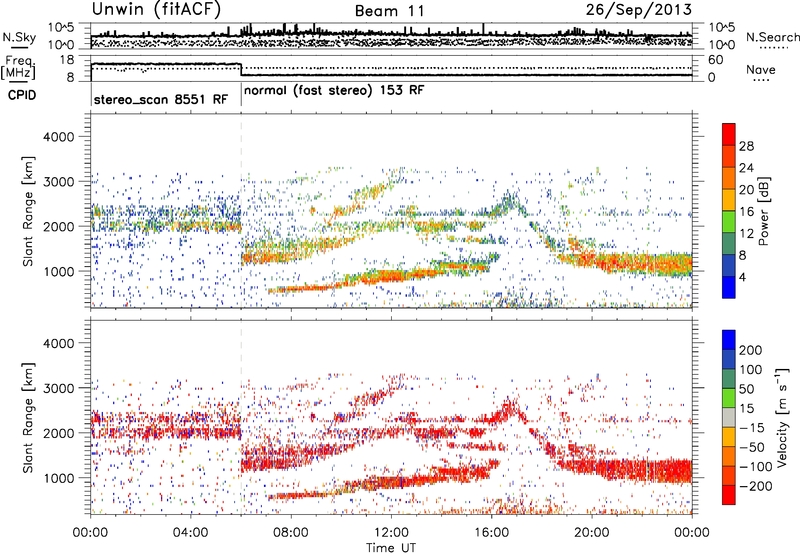Screen dimensions: 800x554
Task: Click the velocity panel '3000' range tick
Action: 58,388
